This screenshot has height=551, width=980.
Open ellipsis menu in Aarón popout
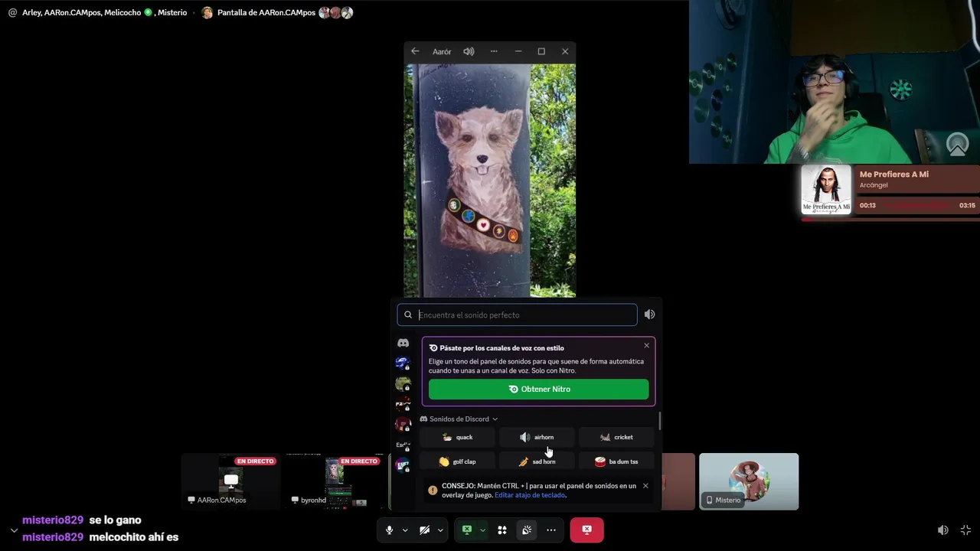click(494, 51)
